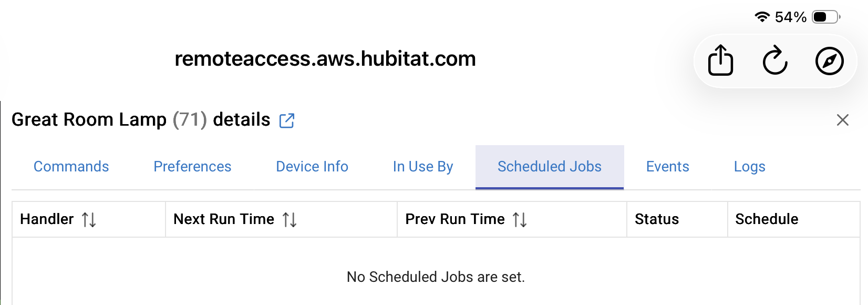
Task: Tap the Safari share icon
Action: (720, 60)
